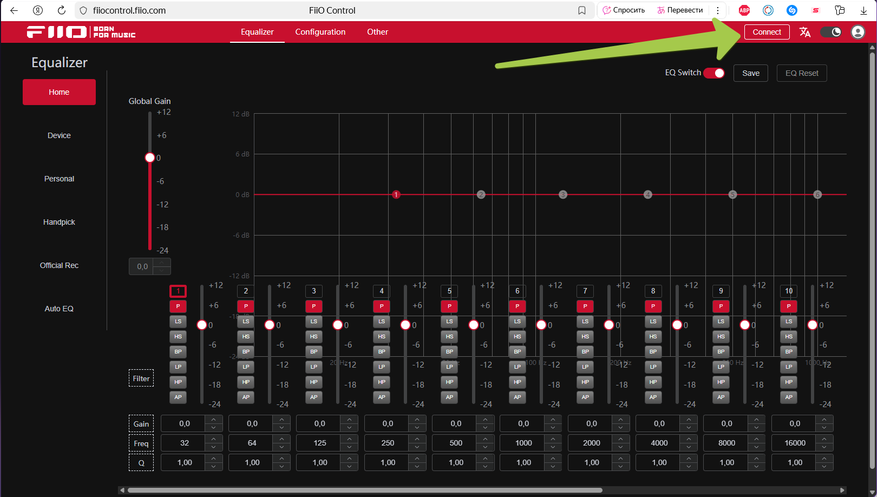The height and width of the screenshot is (497, 877).
Task: Open the Equalizer tab
Action: click(257, 32)
